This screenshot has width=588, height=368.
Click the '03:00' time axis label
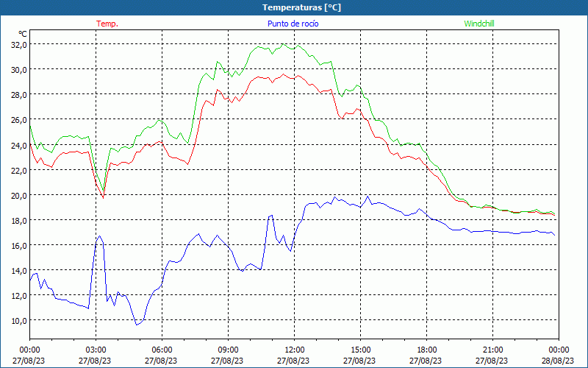click(x=96, y=350)
